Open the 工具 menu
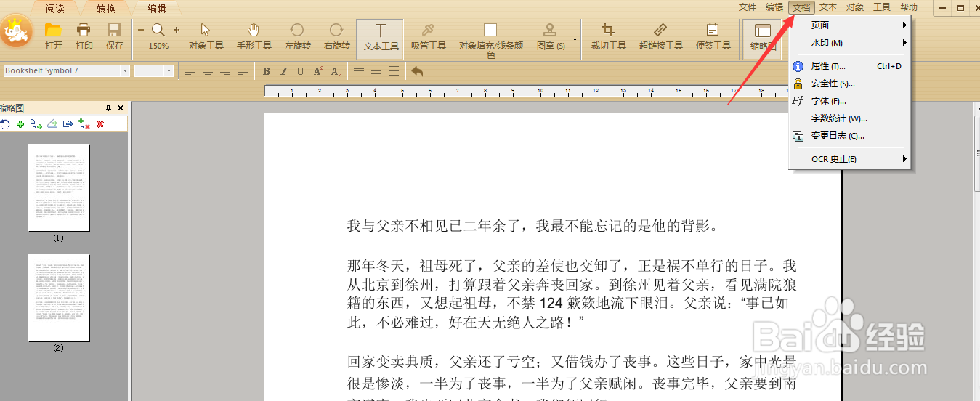Screen dimensions: 980x401 pos(882,7)
